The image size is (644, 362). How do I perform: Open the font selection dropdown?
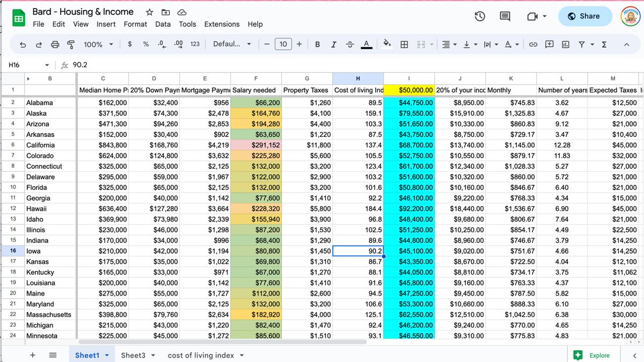(x=231, y=44)
